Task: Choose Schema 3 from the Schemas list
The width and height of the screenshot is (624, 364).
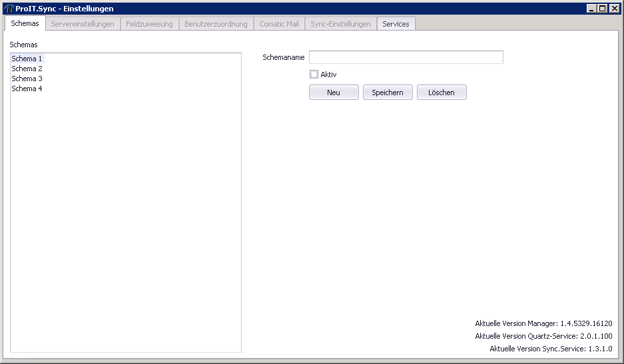Action: [27, 79]
